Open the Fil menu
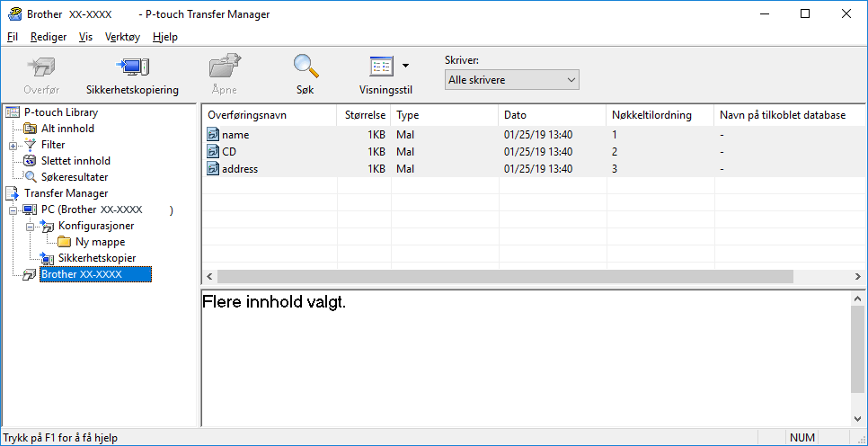The width and height of the screenshot is (868, 446). (13, 37)
